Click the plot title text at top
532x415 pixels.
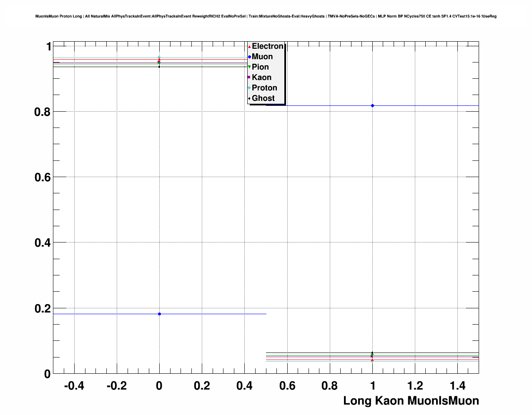pos(266,17)
